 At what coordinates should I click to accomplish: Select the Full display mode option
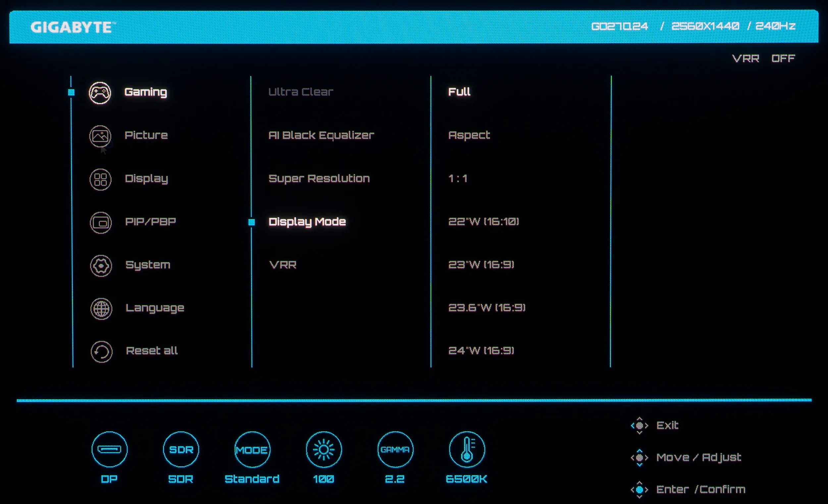click(459, 92)
